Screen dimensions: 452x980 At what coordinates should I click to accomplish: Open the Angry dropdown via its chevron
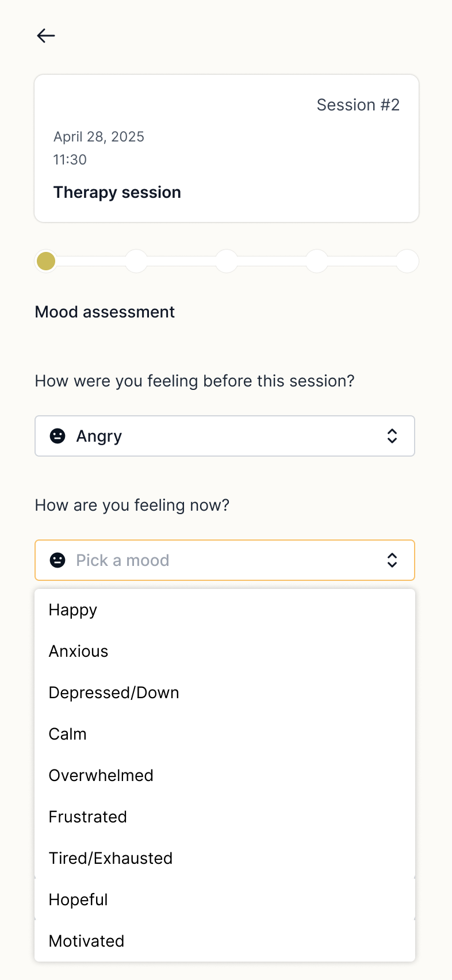tap(392, 436)
